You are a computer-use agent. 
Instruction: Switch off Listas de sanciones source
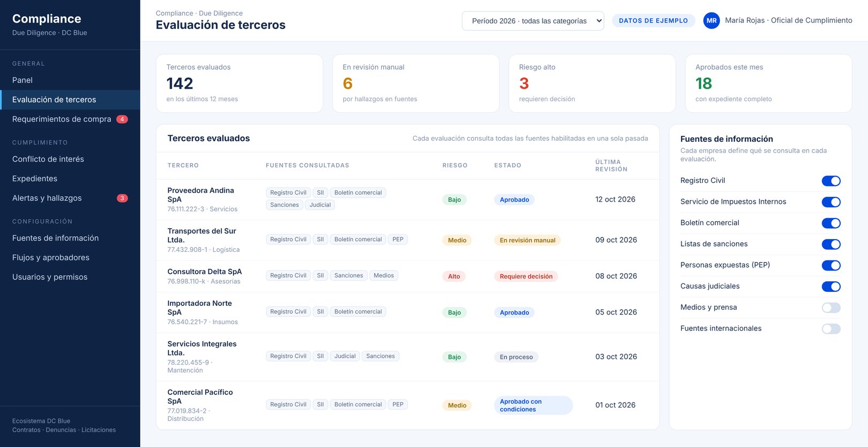831,244
